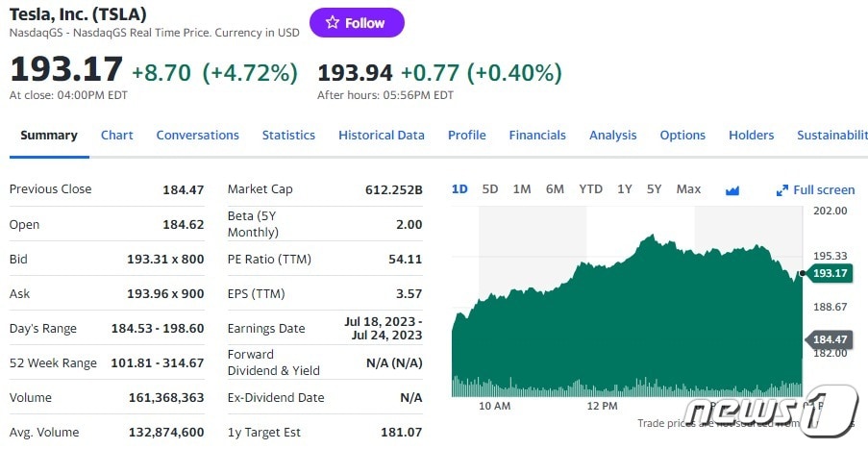This screenshot has width=868, height=449.
Task: Open the Conversations tab
Action: click(197, 136)
